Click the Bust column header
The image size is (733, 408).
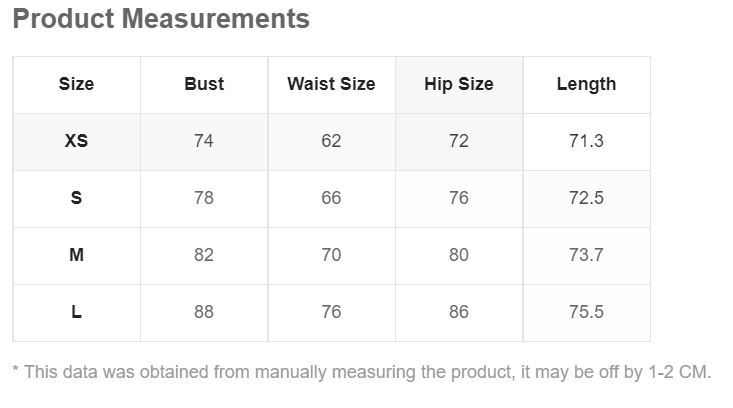coord(204,84)
